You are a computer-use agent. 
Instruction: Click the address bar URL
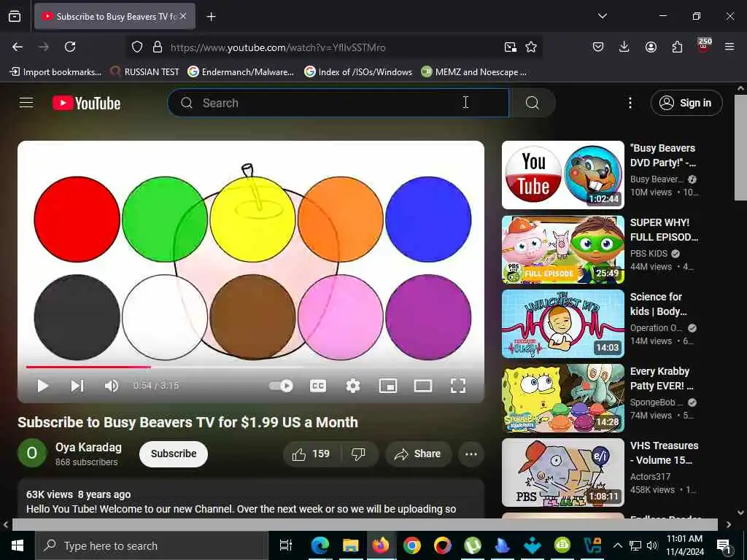click(x=278, y=47)
